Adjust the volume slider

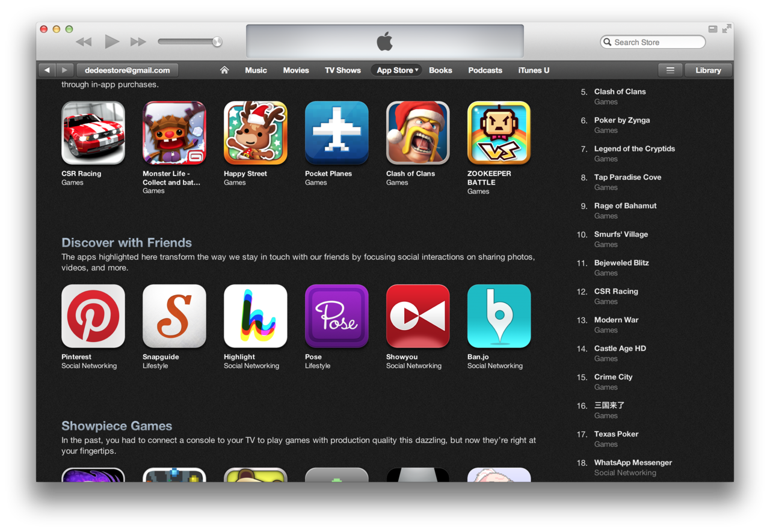tap(189, 41)
